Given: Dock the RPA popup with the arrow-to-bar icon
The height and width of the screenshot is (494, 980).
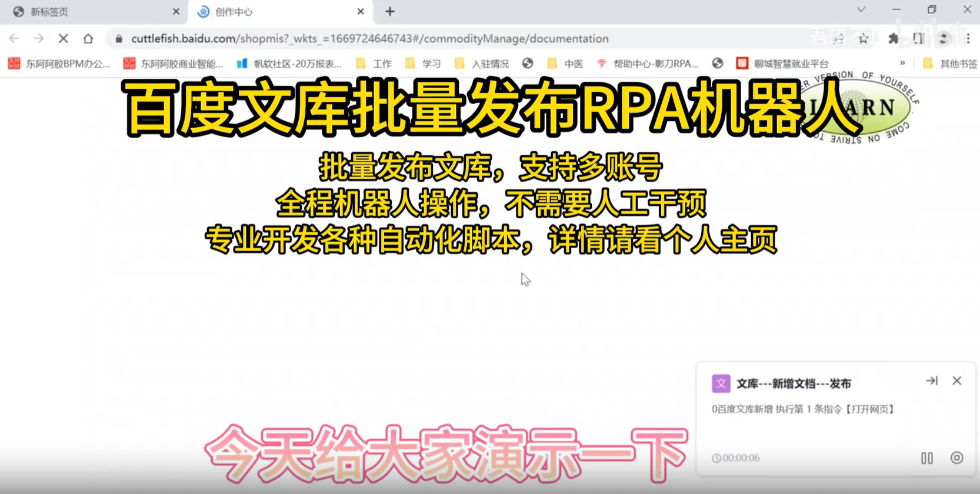Looking at the screenshot, I should click(932, 381).
